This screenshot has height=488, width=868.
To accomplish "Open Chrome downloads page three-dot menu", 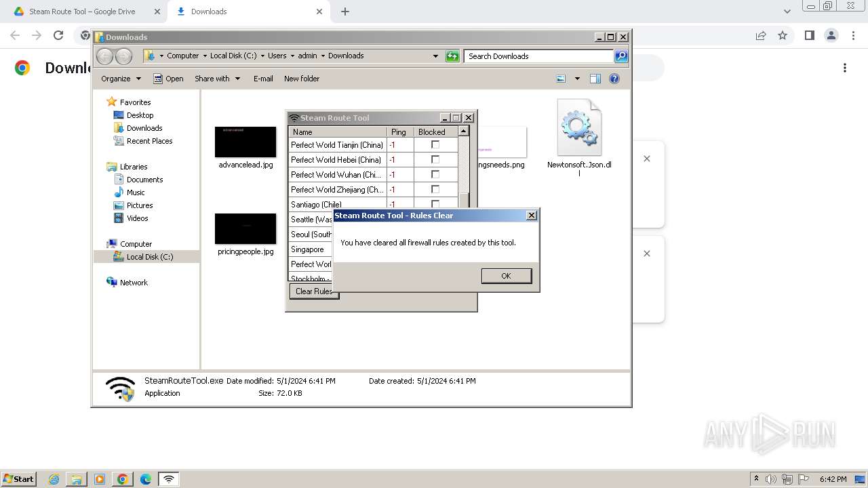I will (x=845, y=68).
